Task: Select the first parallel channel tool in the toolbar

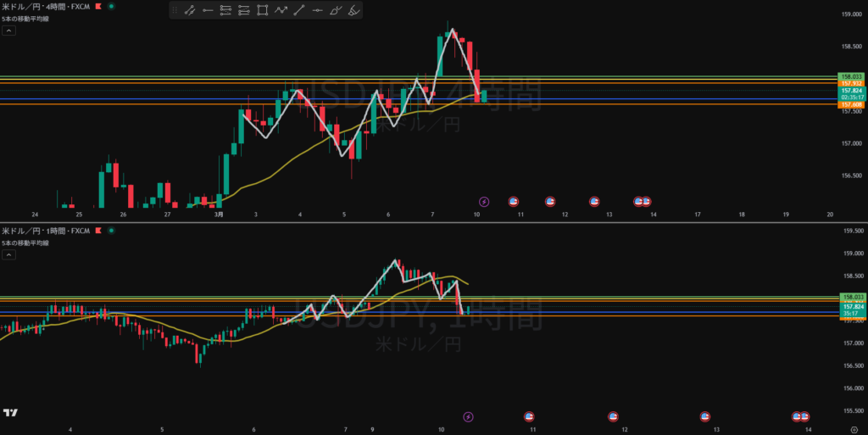Action: [x=225, y=11]
